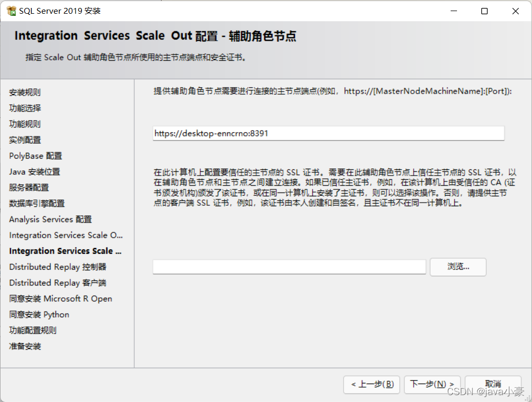The image size is (532, 402).
Task: Minimize the SQL Server 2019 setup window
Action: coord(454,11)
